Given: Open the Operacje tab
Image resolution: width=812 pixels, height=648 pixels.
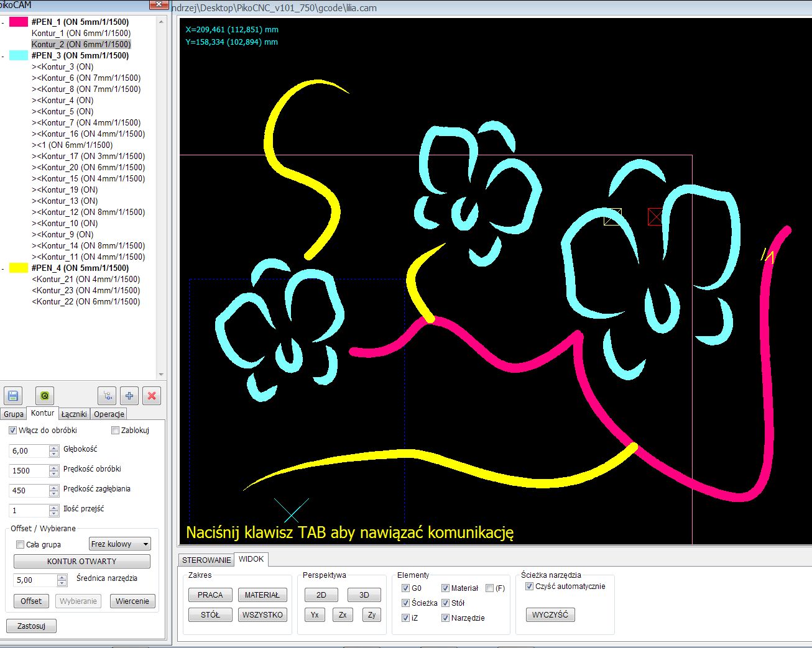Looking at the screenshot, I should pyautogui.click(x=109, y=414).
